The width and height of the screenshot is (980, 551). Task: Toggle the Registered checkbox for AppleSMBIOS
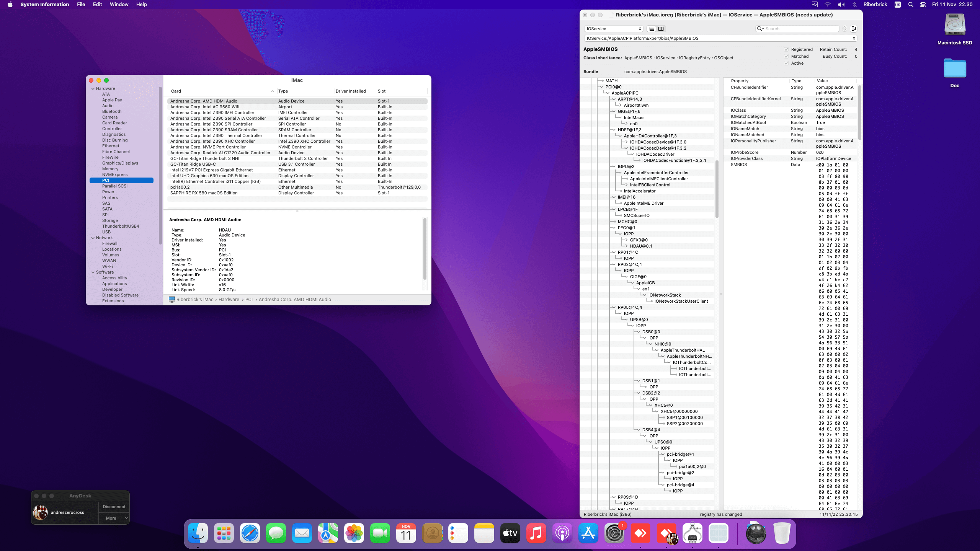787,49
